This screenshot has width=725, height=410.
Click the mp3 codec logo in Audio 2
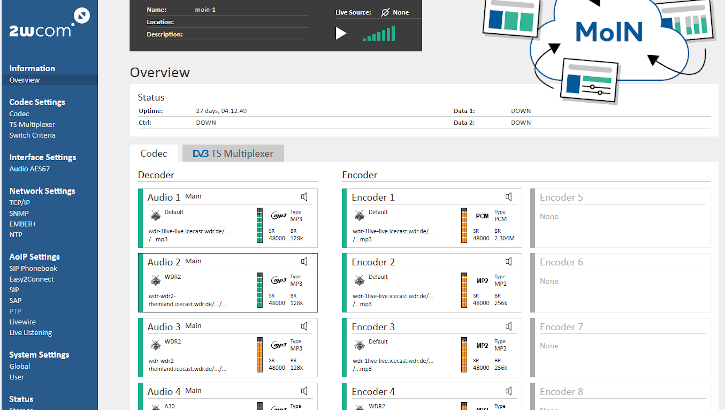pyautogui.click(x=278, y=280)
